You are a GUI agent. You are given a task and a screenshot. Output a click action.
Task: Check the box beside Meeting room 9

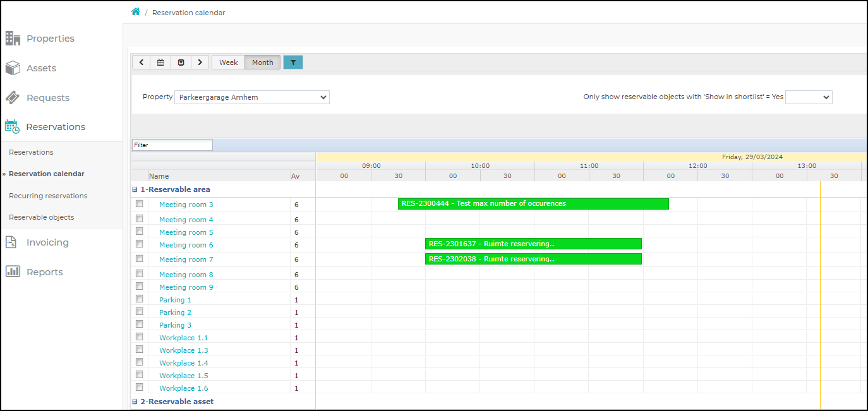(x=140, y=287)
